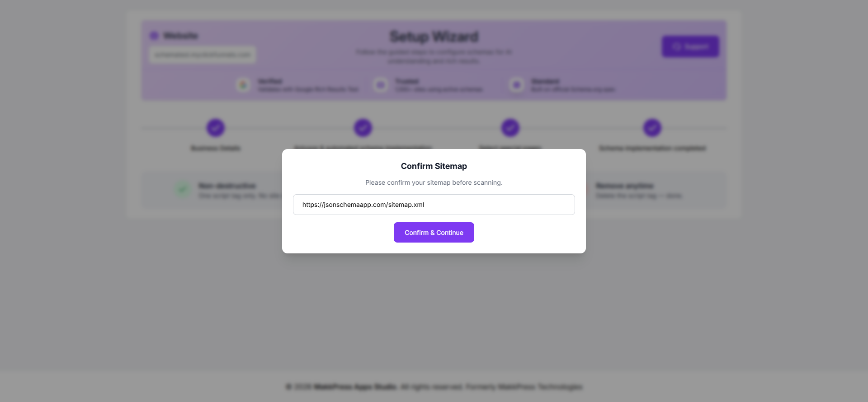This screenshot has width=868, height=402.
Task: Click the Confirm Sitemap dialog title
Action: coord(434,166)
